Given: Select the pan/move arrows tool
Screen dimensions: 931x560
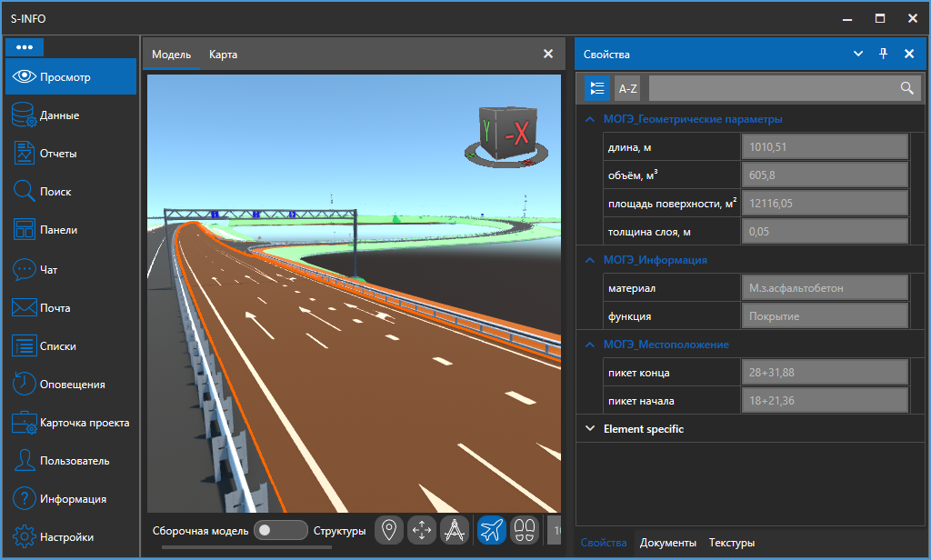Looking at the screenshot, I should pos(422,529).
